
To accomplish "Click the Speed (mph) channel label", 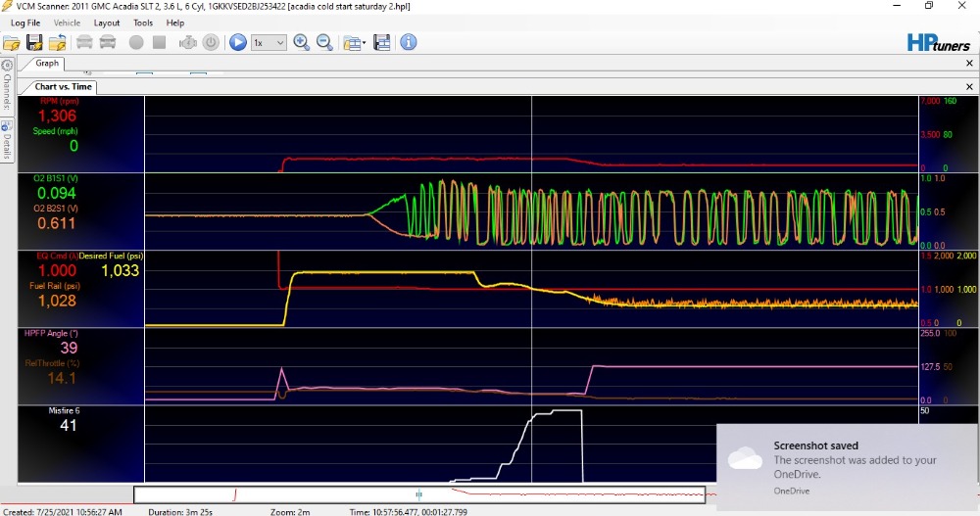I will tap(55, 131).
